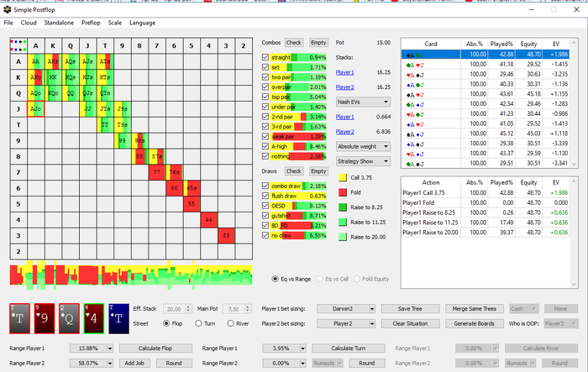
Task: Open the Cloud menu
Action: (x=29, y=23)
